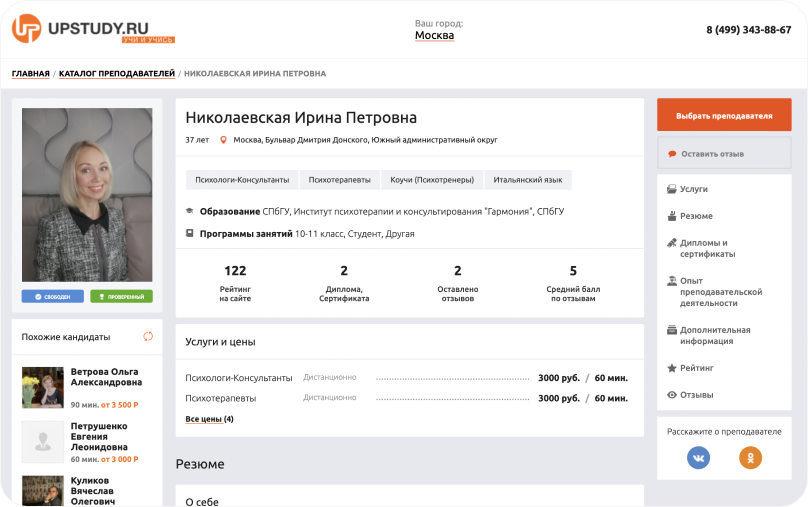This screenshot has width=808, height=507.
Task: Open Дополнительная информация in sidebar
Action: click(x=715, y=335)
